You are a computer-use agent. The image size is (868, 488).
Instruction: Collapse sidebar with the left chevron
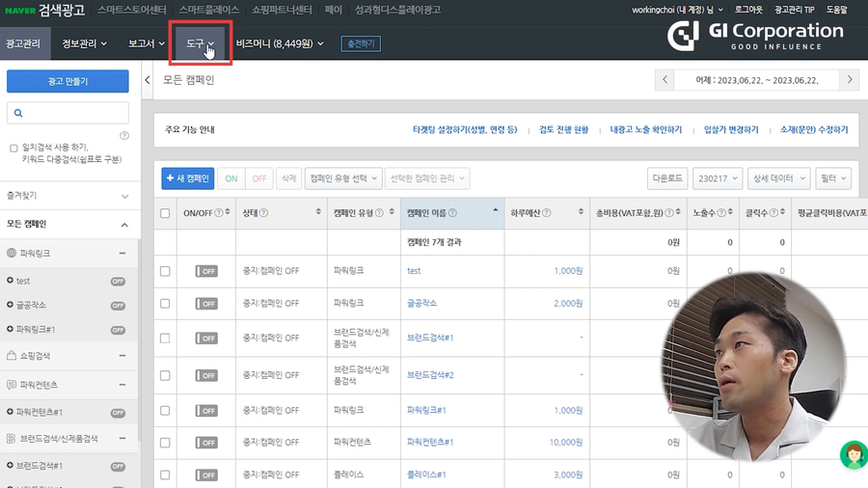[148, 80]
